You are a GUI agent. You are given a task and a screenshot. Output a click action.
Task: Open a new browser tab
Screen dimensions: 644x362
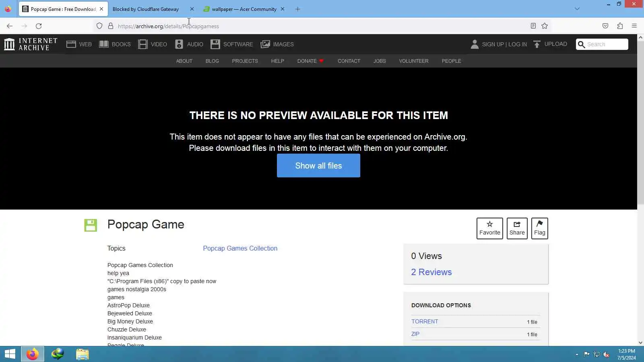click(x=297, y=9)
